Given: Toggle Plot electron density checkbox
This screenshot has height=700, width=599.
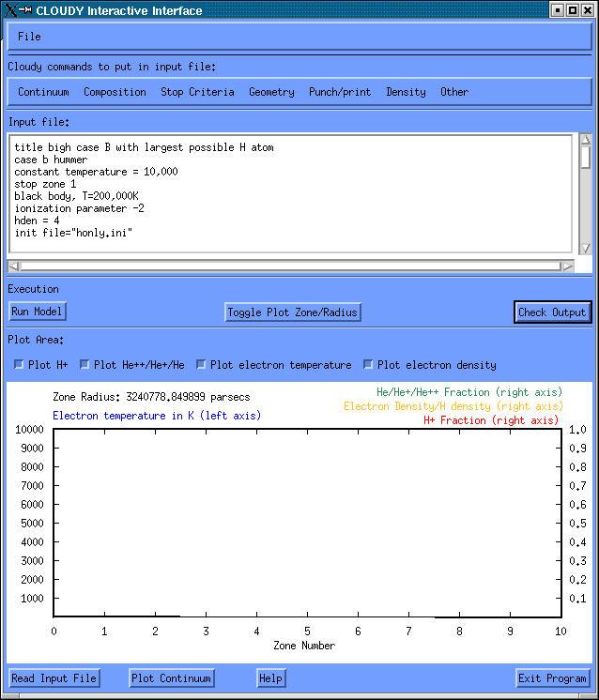Looking at the screenshot, I should point(368,365).
